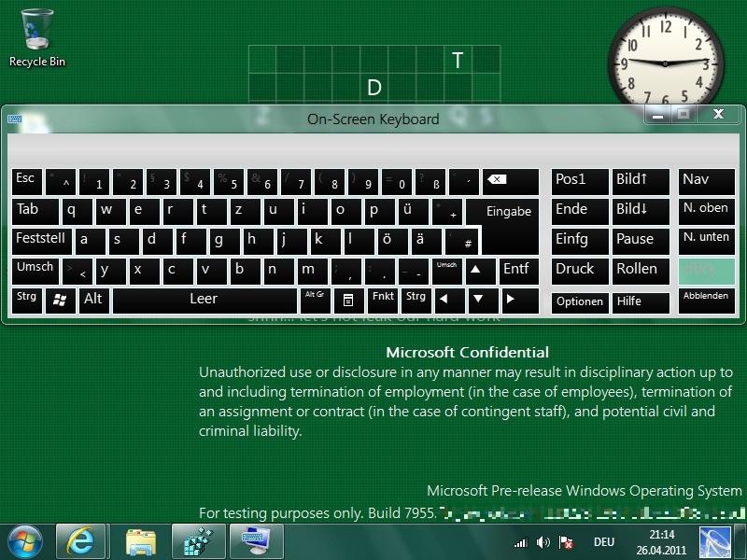Tap the down arrow key

pyautogui.click(x=484, y=301)
